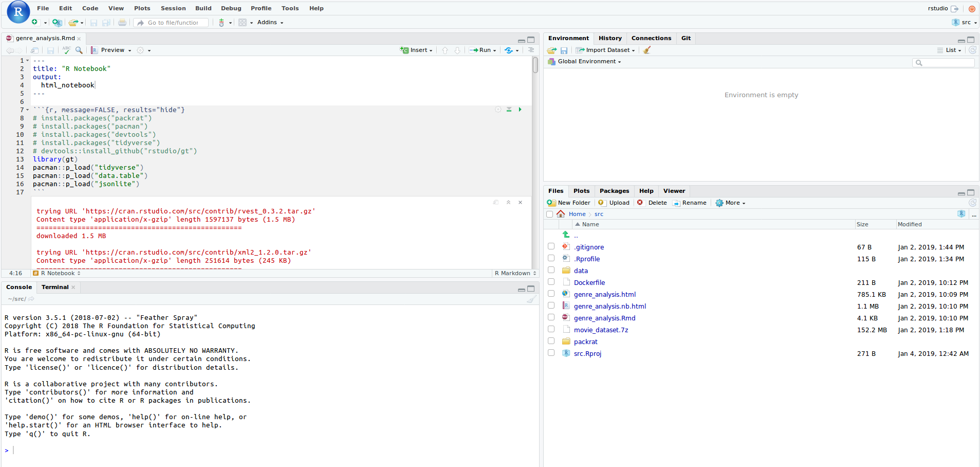Click the Home breadcrumb link
This screenshot has height=467, width=980.
tap(577, 214)
